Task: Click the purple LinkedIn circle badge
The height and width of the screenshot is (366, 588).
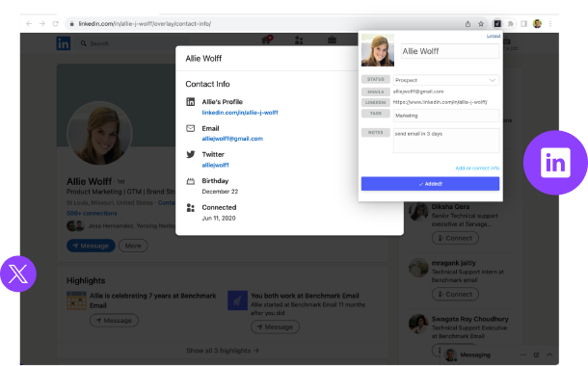Action: [555, 163]
